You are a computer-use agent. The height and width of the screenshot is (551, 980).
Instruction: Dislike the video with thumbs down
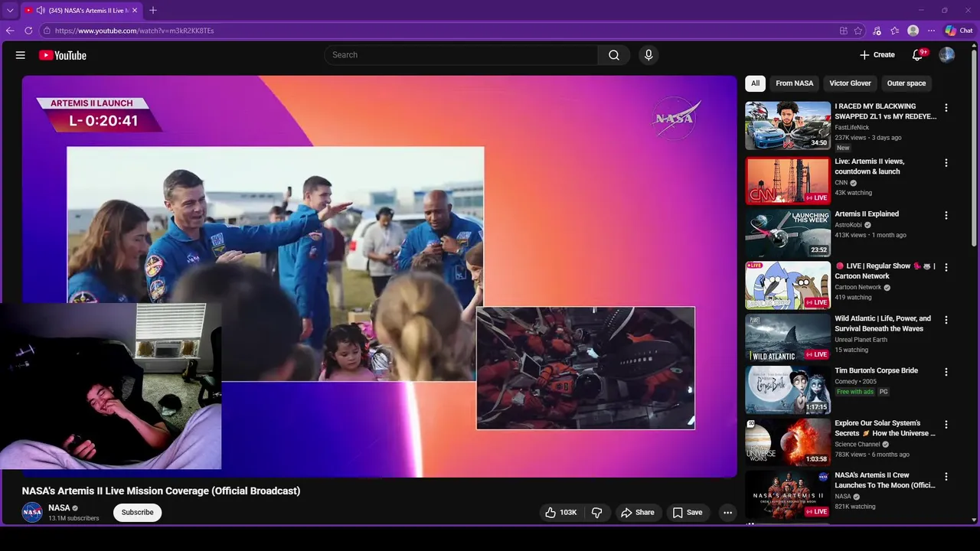(597, 513)
